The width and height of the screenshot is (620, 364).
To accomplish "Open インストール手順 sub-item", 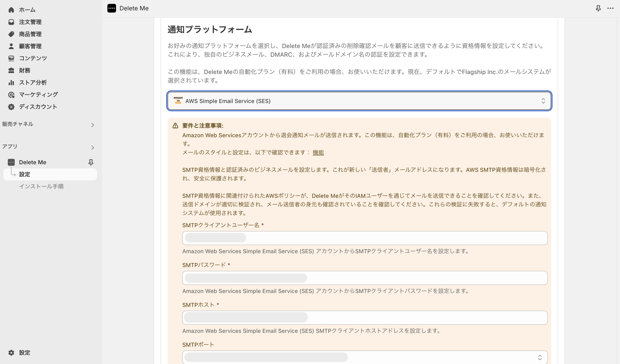I will 41,186.
